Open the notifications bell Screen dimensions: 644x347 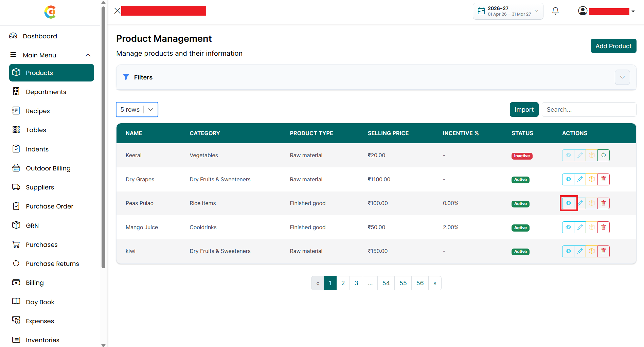(x=555, y=11)
